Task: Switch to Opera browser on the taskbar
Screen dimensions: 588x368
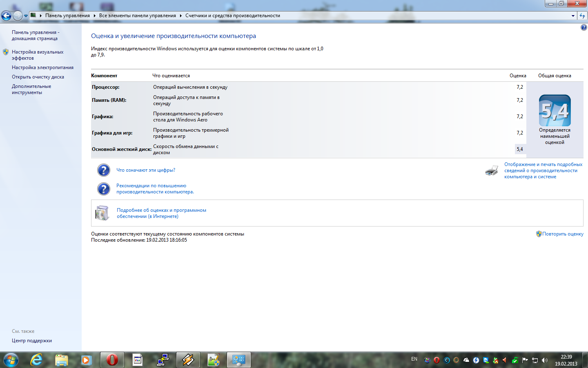Action: tap(112, 360)
